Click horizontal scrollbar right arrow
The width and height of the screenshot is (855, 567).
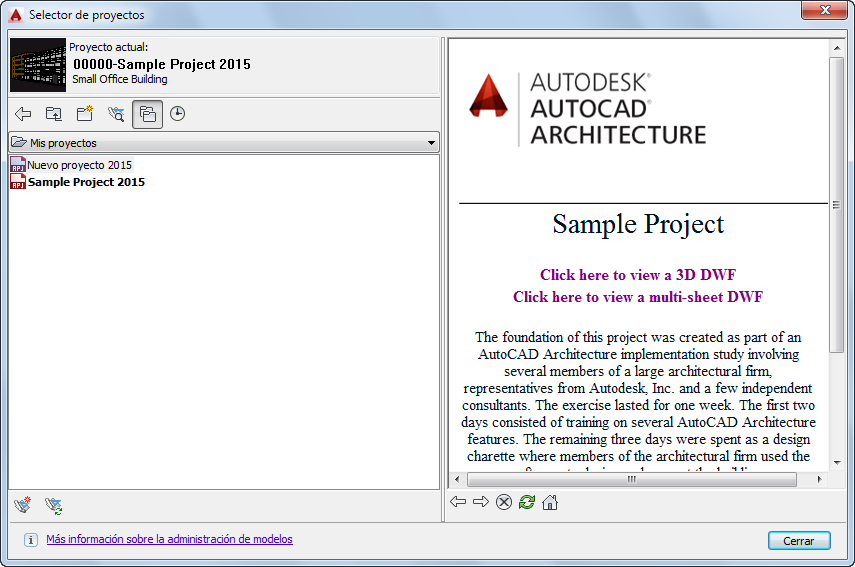[x=819, y=480]
